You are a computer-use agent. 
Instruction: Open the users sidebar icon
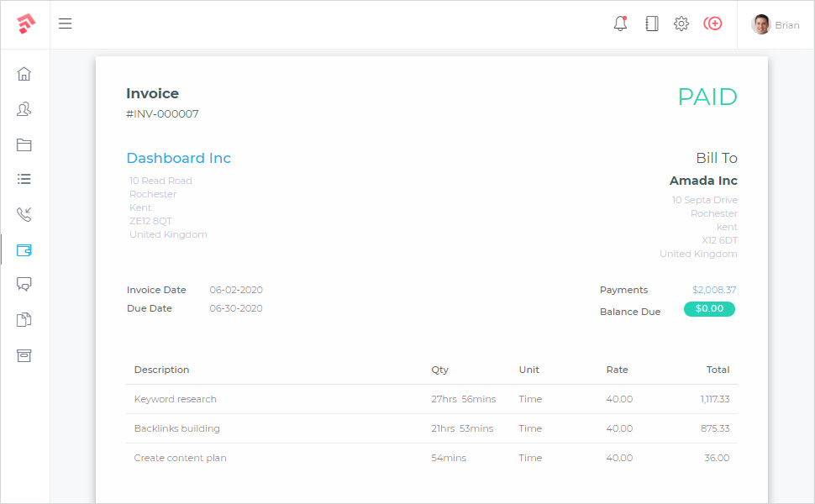24,109
